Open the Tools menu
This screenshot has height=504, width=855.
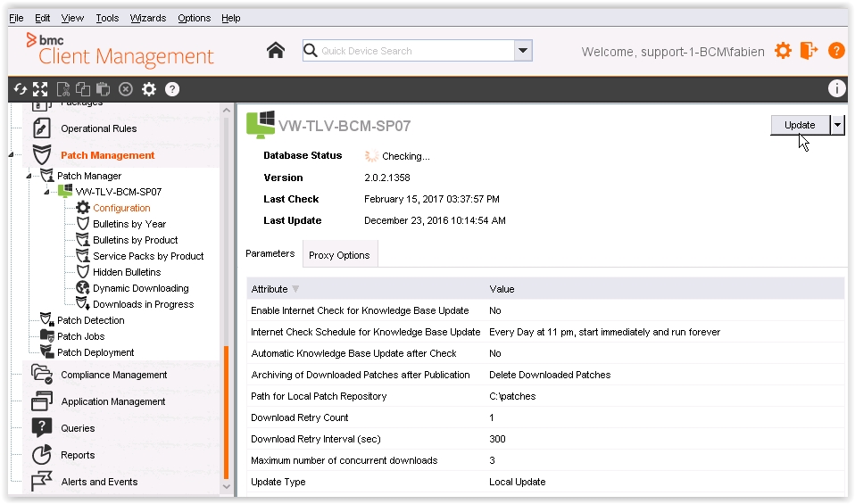coord(107,18)
